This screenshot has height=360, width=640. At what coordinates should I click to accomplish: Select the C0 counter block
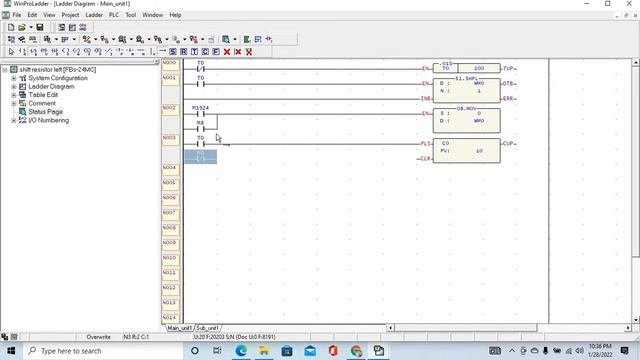point(467,150)
